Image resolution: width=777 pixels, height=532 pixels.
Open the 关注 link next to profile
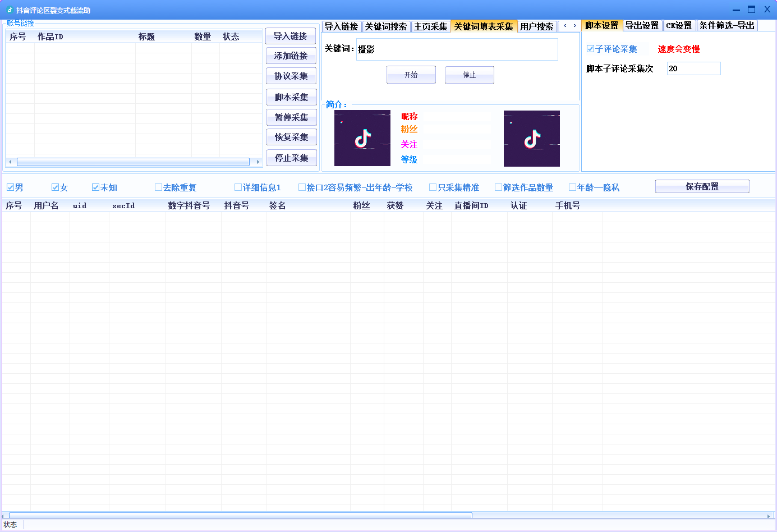(x=409, y=145)
